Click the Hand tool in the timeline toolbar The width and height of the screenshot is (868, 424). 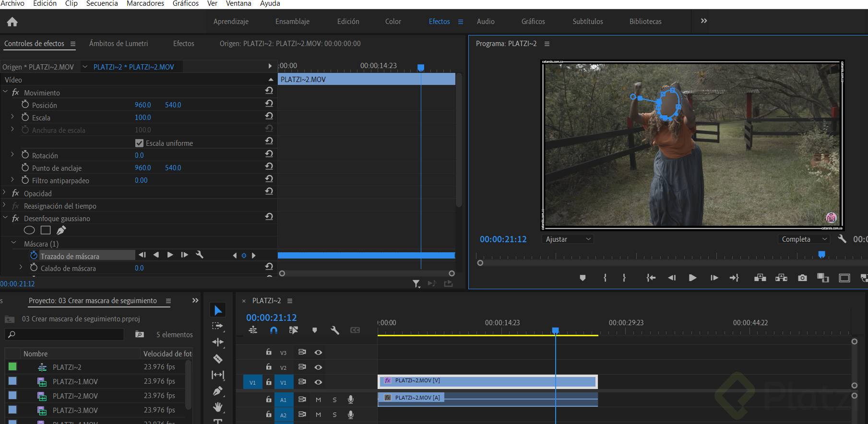tap(218, 407)
